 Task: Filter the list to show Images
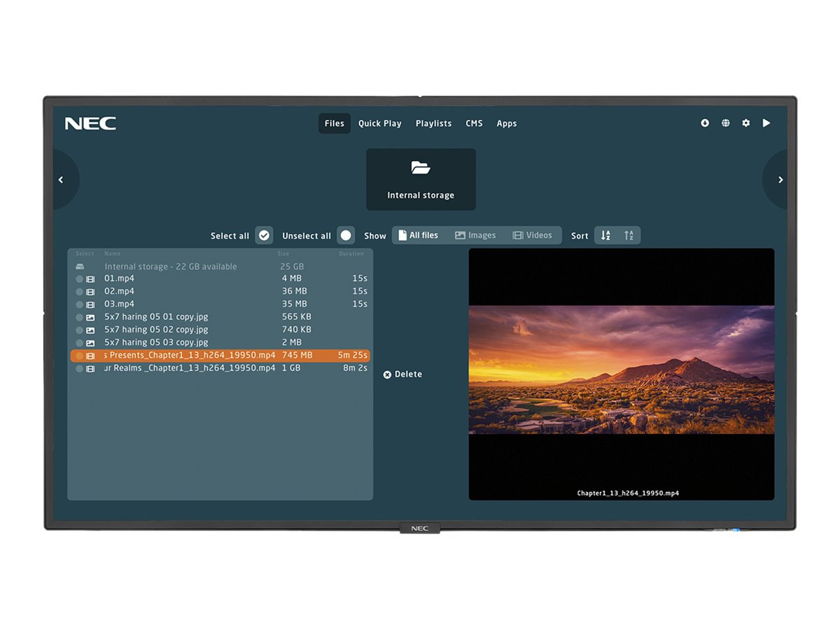(x=475, y=236)
